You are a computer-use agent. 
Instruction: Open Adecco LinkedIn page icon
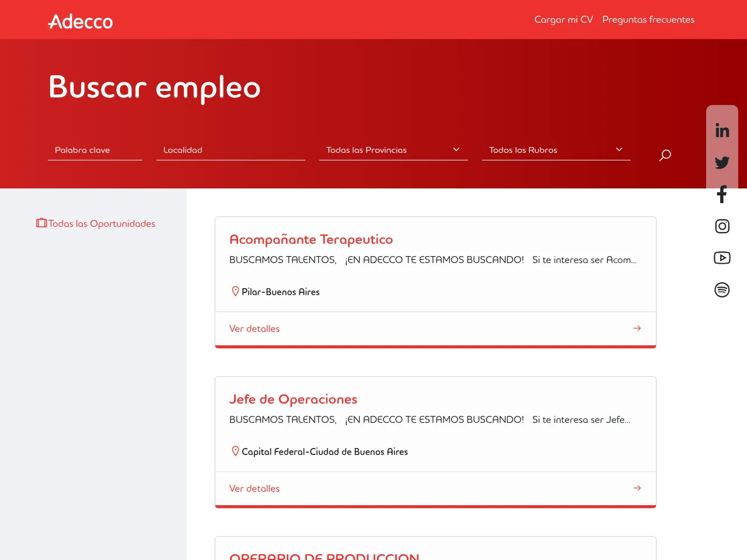click(x=722, y=131)
